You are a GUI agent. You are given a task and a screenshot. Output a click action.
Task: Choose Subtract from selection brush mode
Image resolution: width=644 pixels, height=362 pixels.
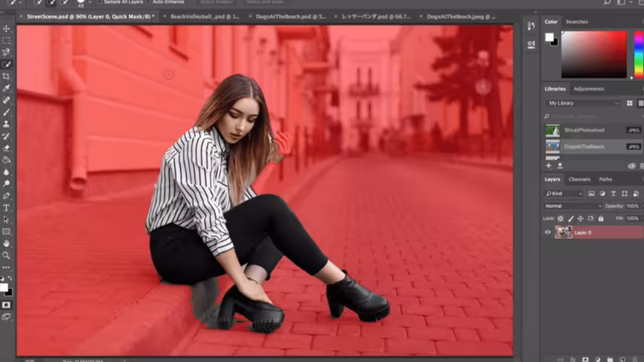coord(65,2)
